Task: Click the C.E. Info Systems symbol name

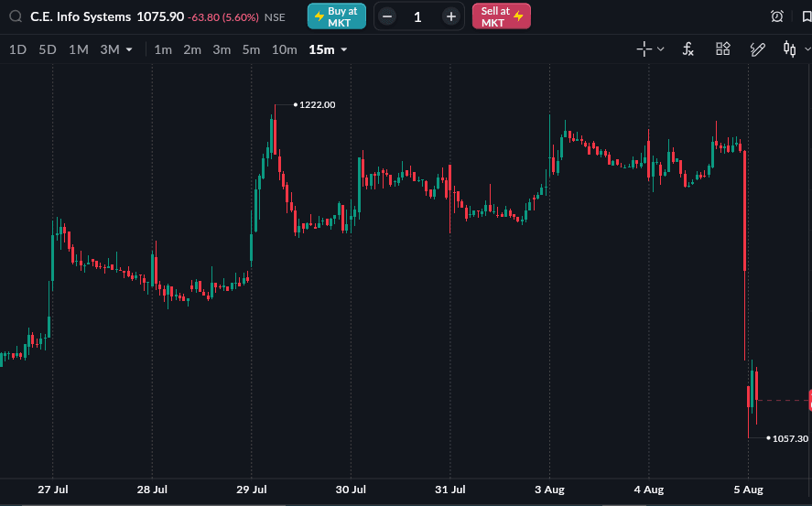Action: [x=81, y=16]
